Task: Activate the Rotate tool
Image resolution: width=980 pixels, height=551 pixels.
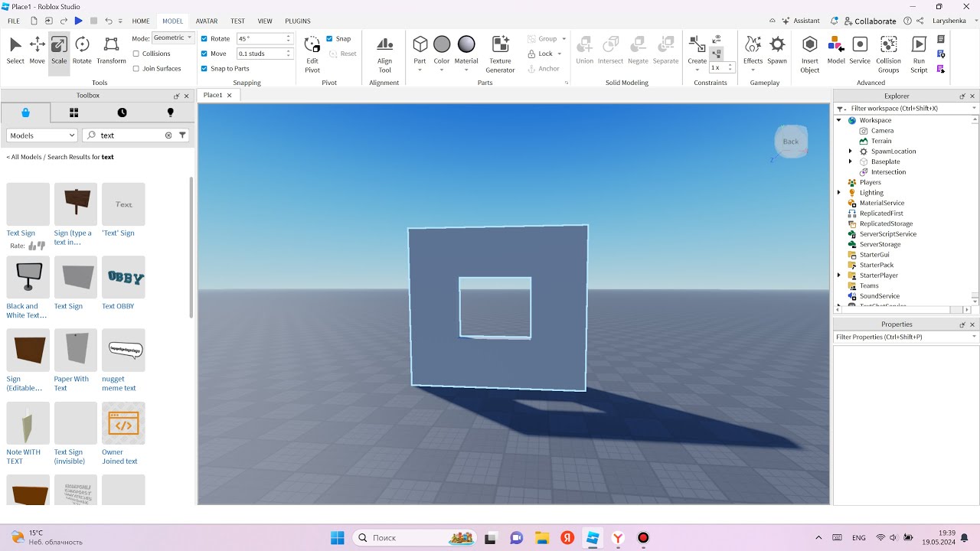Action: point(82,51)
